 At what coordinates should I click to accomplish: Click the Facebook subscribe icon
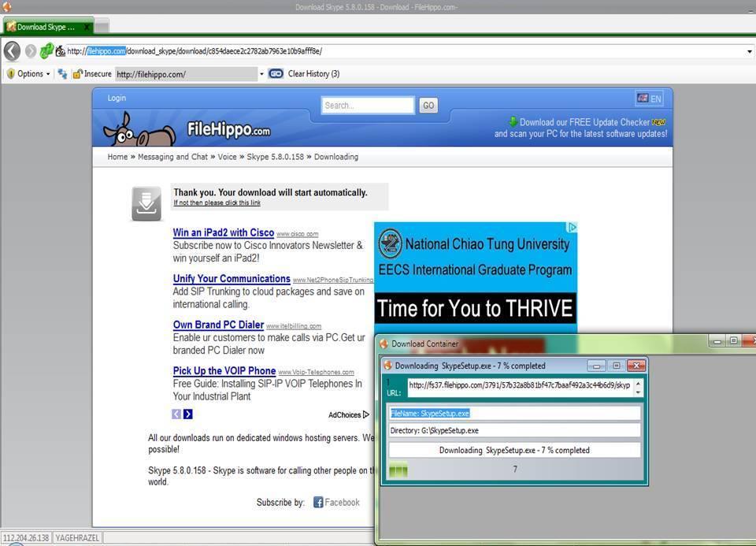coord(317,502)
